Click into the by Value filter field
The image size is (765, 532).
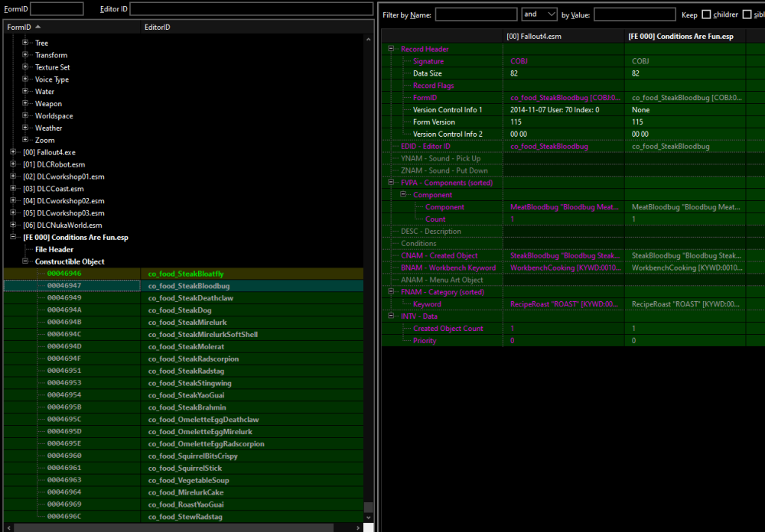[635, 15]
